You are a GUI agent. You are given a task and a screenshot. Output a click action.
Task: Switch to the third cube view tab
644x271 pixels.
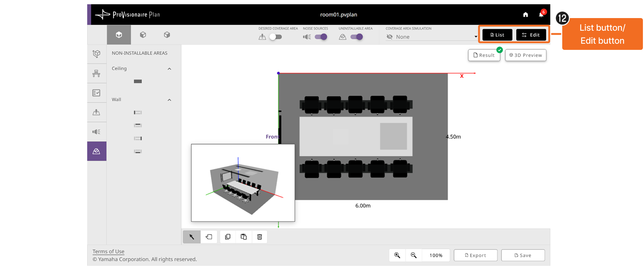click(x=167, y=35)
